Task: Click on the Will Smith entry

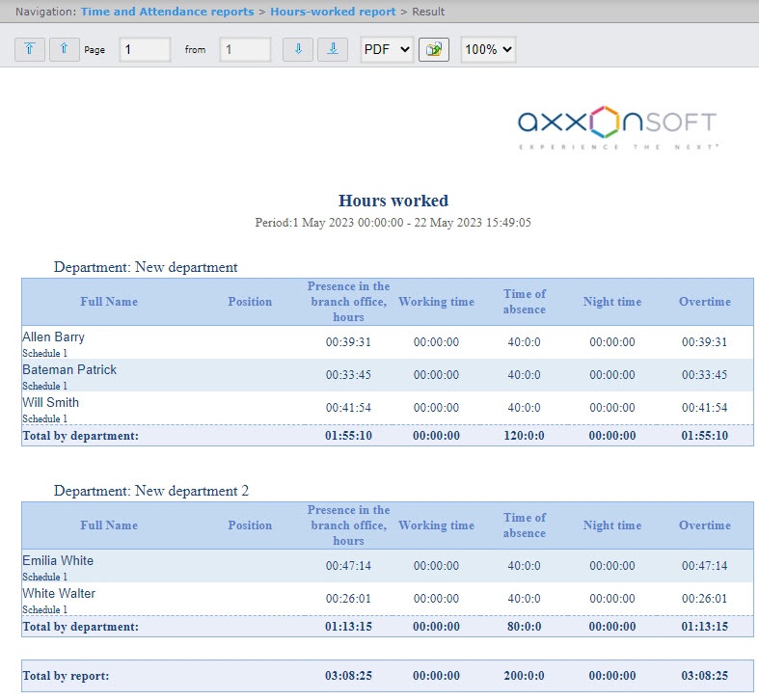Action: click(x=51, y=403)
